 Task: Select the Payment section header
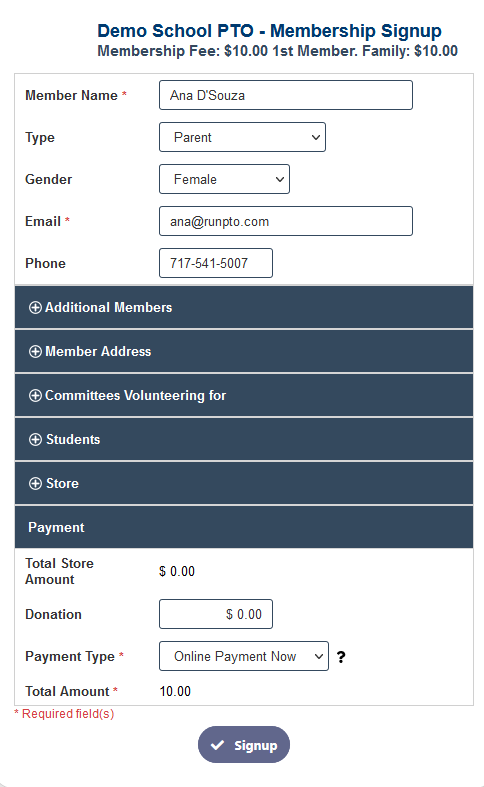click(244, 527)
